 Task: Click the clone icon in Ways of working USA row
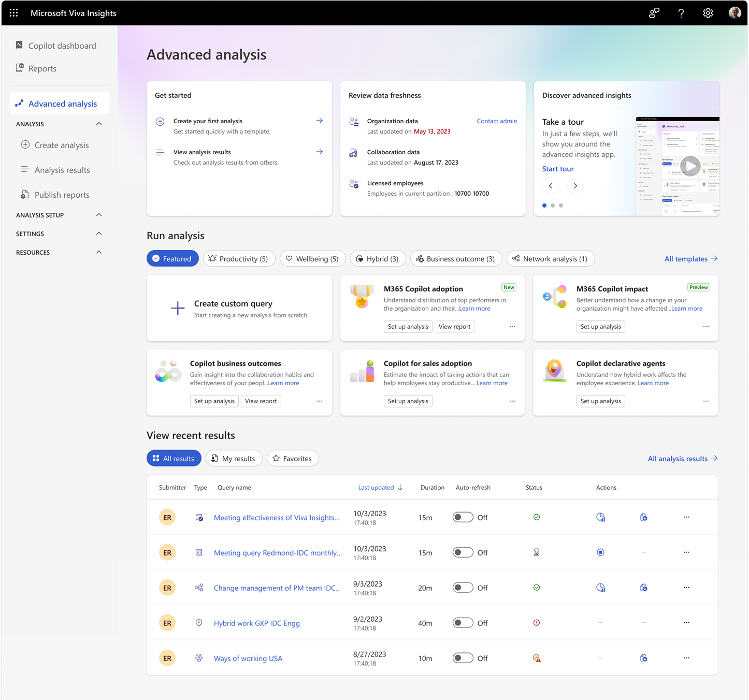tap(644, 658)
